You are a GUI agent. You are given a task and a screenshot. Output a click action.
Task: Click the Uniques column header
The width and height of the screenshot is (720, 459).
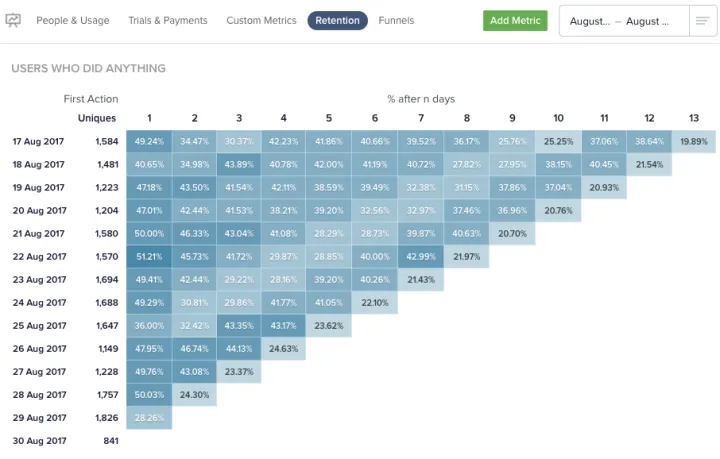point(98,118)
